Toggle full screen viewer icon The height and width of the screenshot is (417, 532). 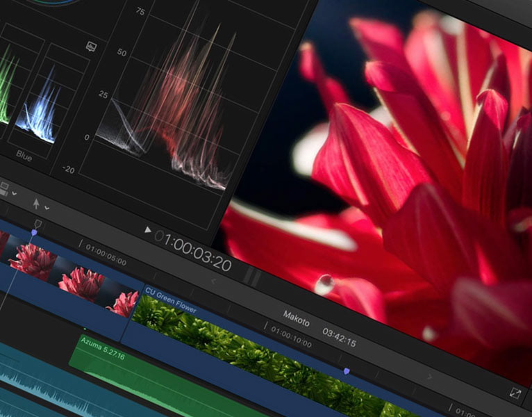[x=515, y=393]
